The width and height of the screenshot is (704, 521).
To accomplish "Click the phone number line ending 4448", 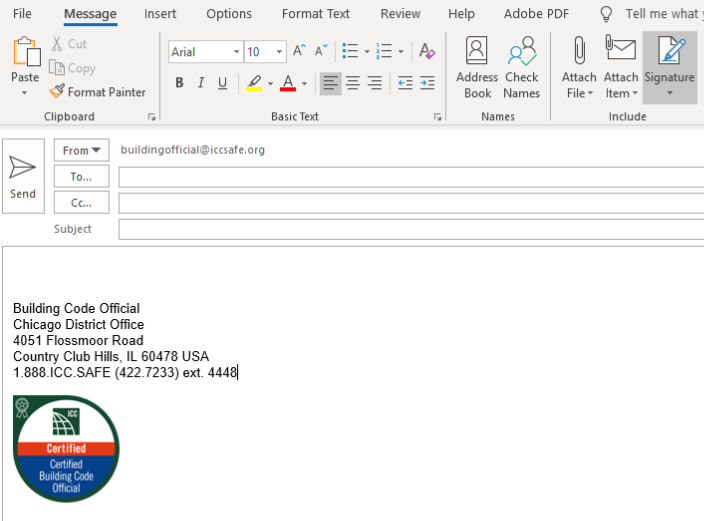I will (125, 372).
